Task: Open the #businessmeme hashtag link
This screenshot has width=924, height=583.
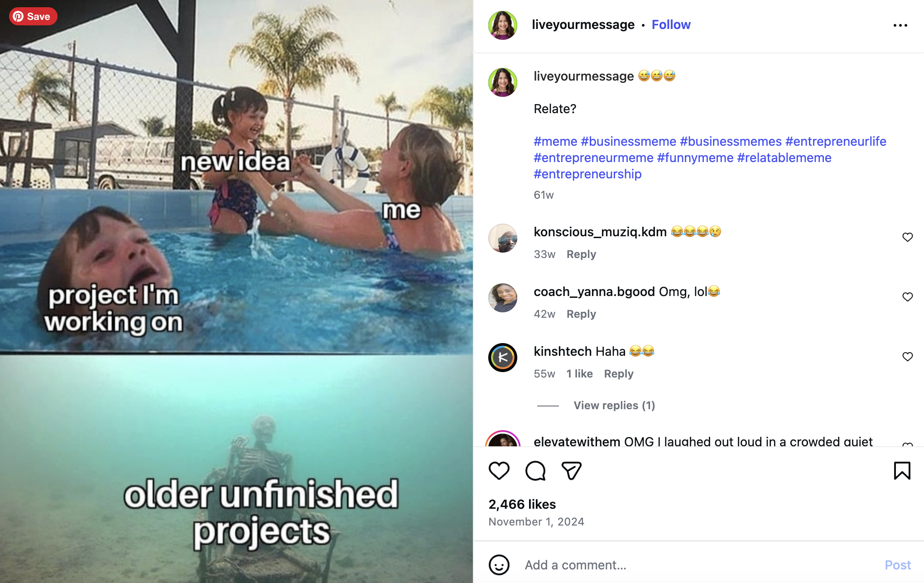Action: pyautogui.click(x=628, y=142)
